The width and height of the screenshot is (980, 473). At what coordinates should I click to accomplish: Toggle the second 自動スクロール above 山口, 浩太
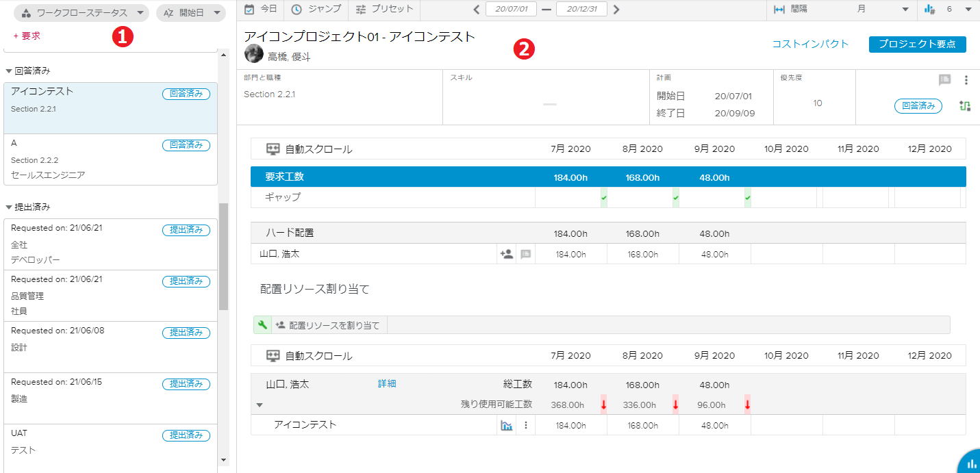[273, 356]
